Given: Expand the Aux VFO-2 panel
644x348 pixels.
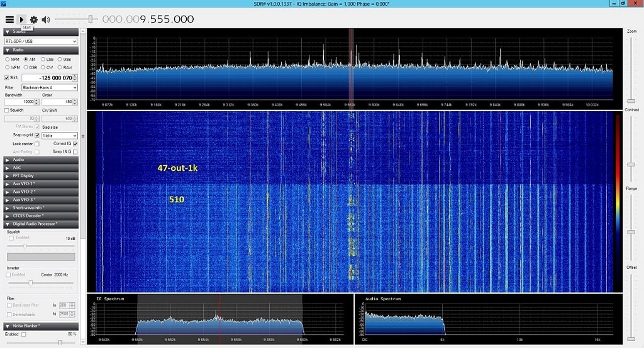Looking at the screenshot, I should [x=41, y=192].
